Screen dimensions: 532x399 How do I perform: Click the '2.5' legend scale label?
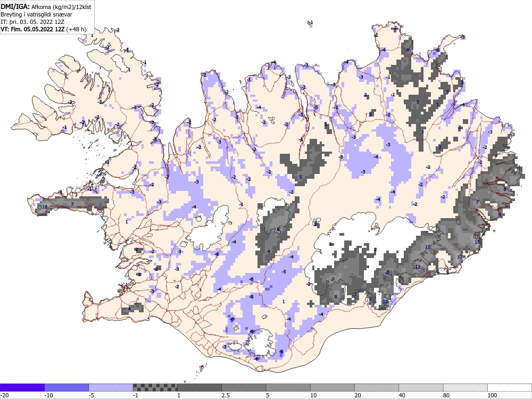(x=226, y=395)
